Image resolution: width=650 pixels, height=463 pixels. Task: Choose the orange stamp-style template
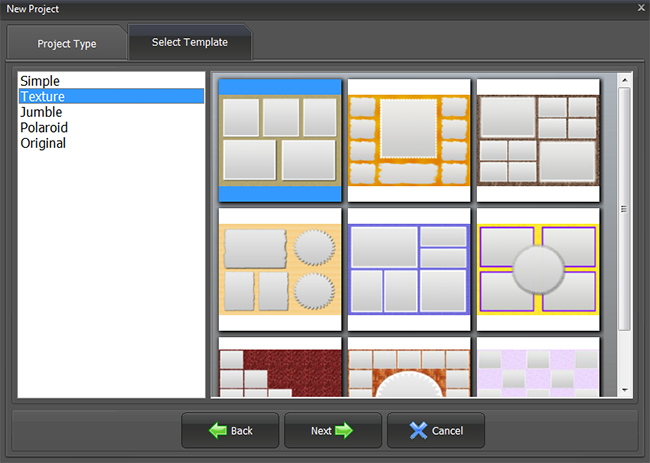pos(409,141)
